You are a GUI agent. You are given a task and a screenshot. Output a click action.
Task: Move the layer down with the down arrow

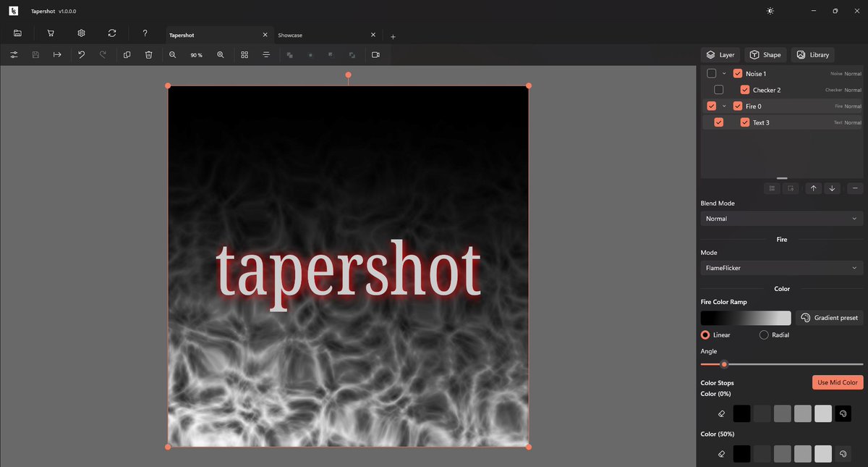(833, 188)
